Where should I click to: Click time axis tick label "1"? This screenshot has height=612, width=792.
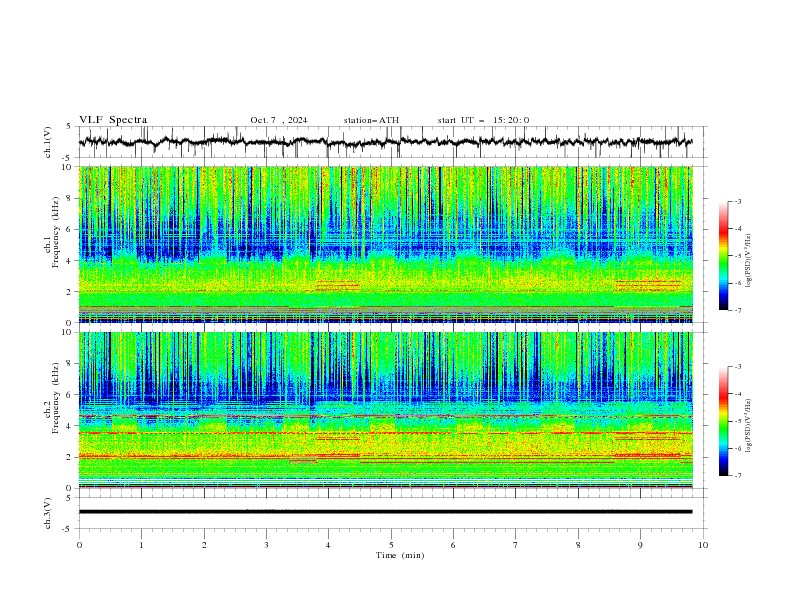[x=141, y=545]
